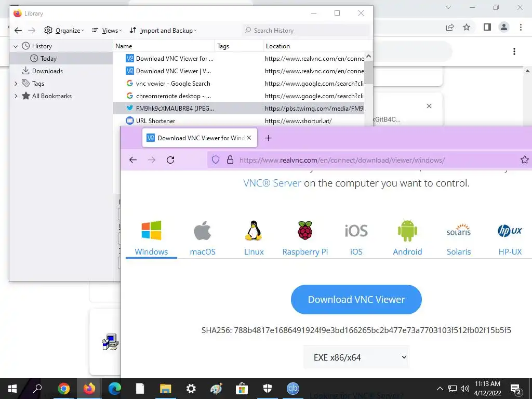Select the Android platform tab
532x399 pixels.
pyautogui.click(x=407, y=238)
